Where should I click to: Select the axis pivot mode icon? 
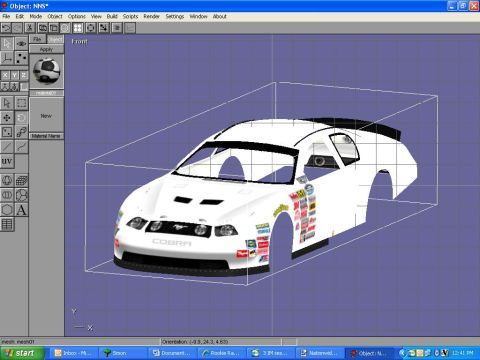pos(7,58)
